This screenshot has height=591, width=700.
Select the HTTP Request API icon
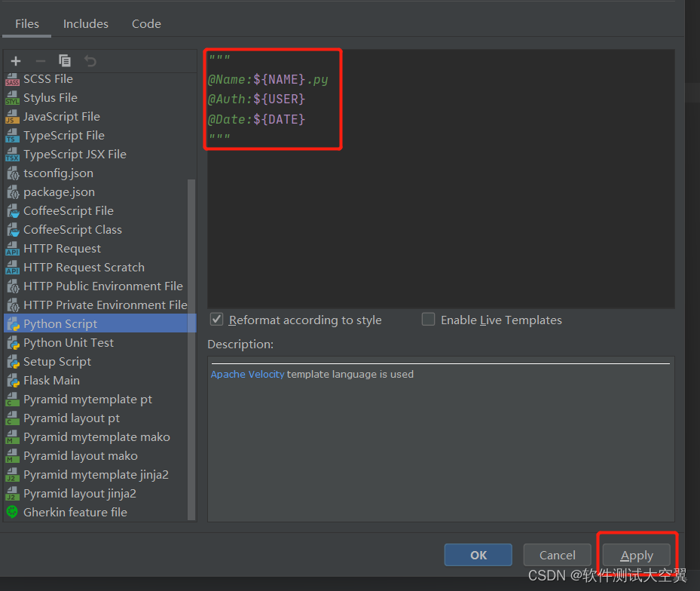coord(13,248)
